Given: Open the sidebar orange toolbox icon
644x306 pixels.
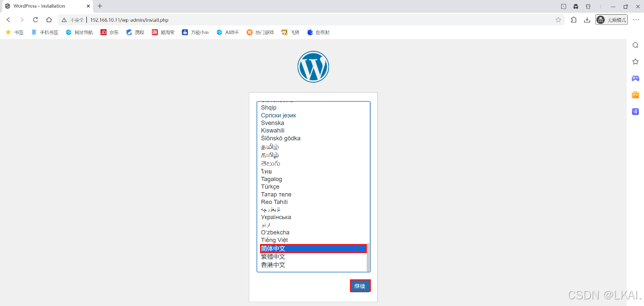Looking at the screenshot, I should coord(635,95).
